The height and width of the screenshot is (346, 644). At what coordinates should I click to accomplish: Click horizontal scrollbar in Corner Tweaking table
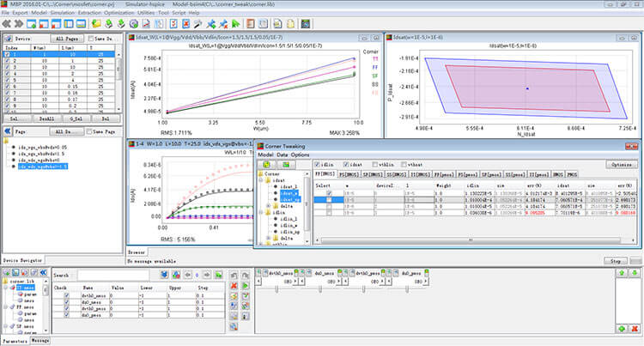[x=471, y=240]
